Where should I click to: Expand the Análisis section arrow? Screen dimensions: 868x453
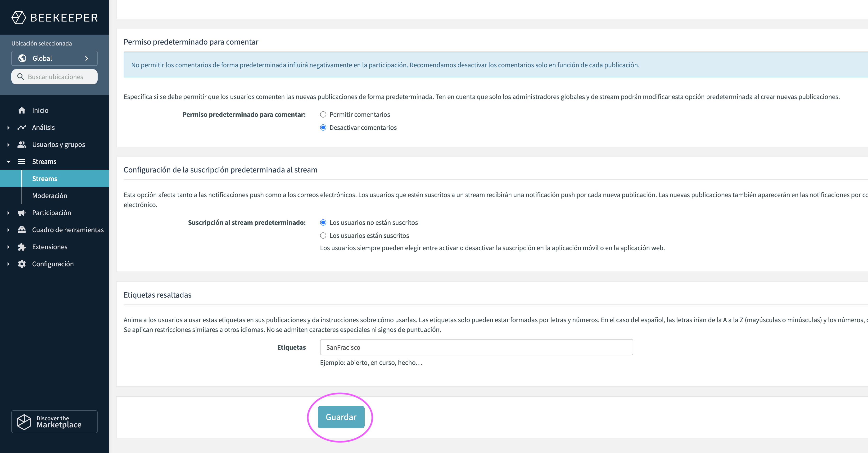(9, 127)
